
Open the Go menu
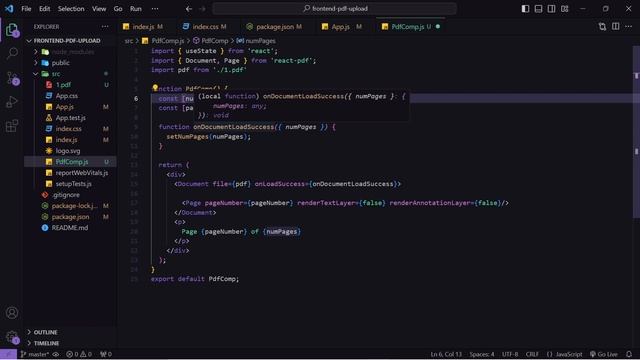point(118,9)
